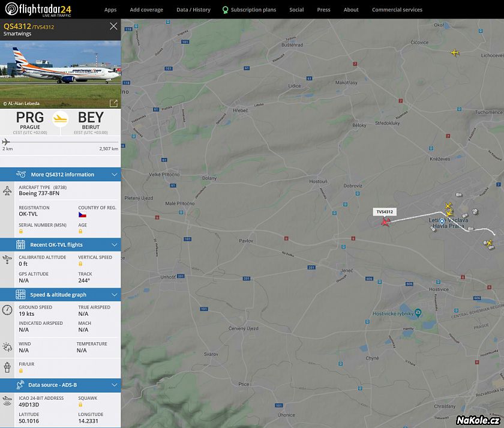
Task: Click the wind weather icon
Action: pos(7,347)
